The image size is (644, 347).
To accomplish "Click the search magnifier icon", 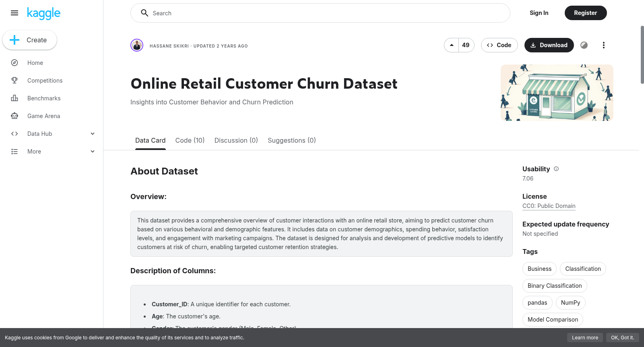I will tap(144, 13).
